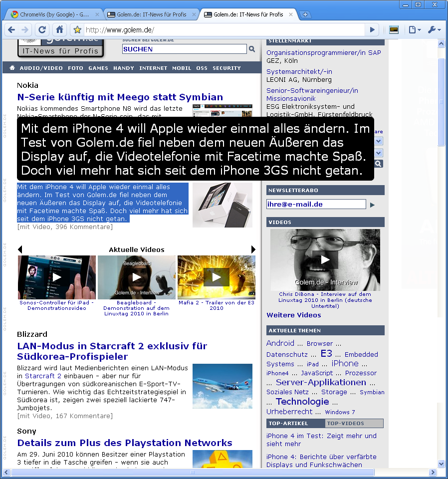
Task: Follow the Starcraft 2 inline link
Action: [43, 376]
